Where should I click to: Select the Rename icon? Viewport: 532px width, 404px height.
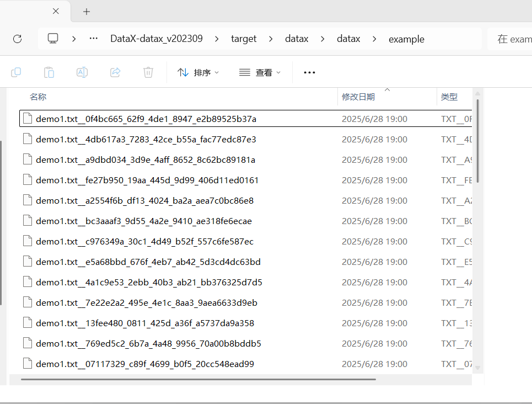[x=82, y=72]
